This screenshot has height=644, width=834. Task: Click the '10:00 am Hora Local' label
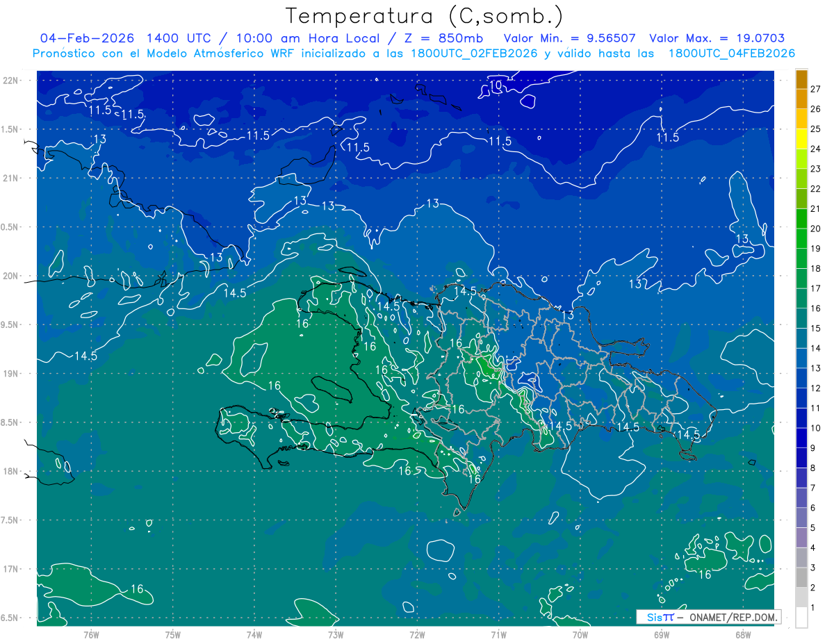309,38
